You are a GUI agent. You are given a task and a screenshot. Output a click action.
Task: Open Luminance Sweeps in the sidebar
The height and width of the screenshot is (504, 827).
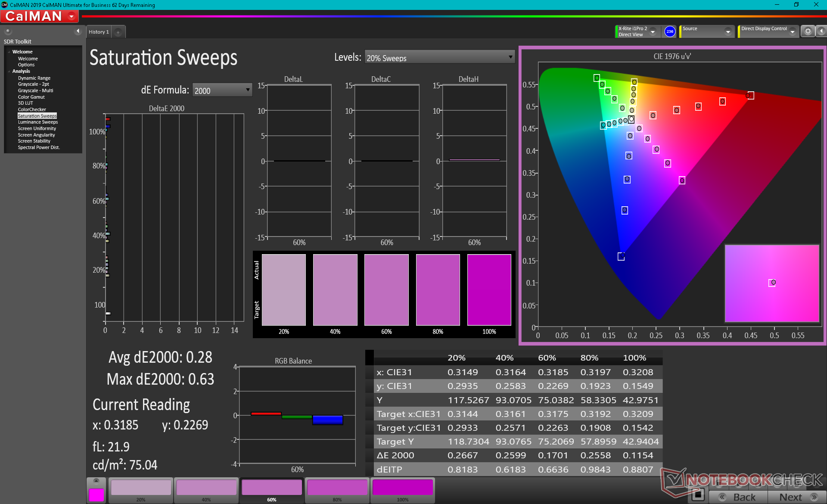[x=38, y=122]
